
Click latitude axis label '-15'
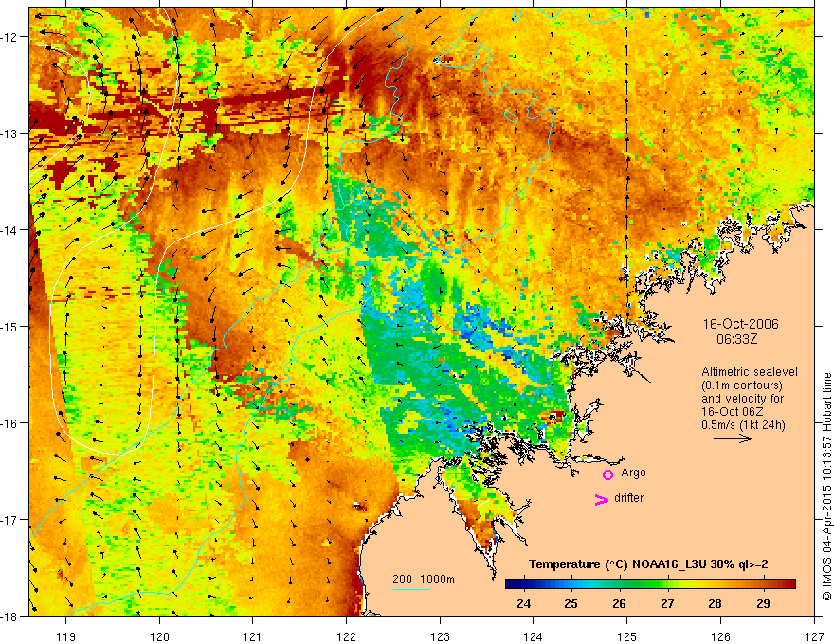point(10,326)
